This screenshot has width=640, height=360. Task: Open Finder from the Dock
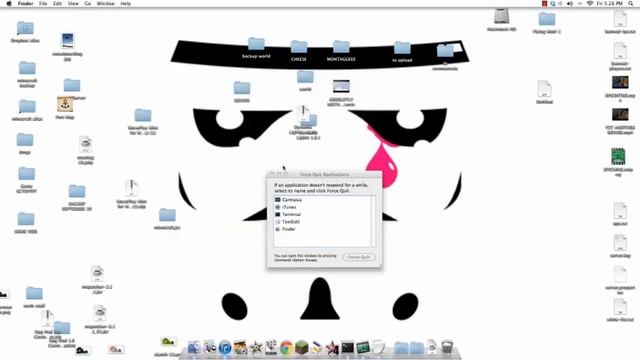[x=194, y=347]
